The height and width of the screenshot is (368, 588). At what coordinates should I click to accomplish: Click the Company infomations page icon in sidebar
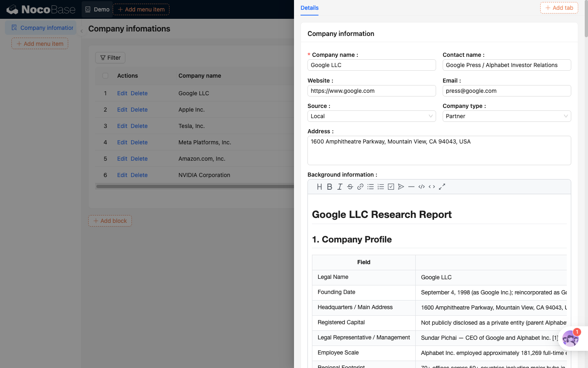(x=14, y=27)
